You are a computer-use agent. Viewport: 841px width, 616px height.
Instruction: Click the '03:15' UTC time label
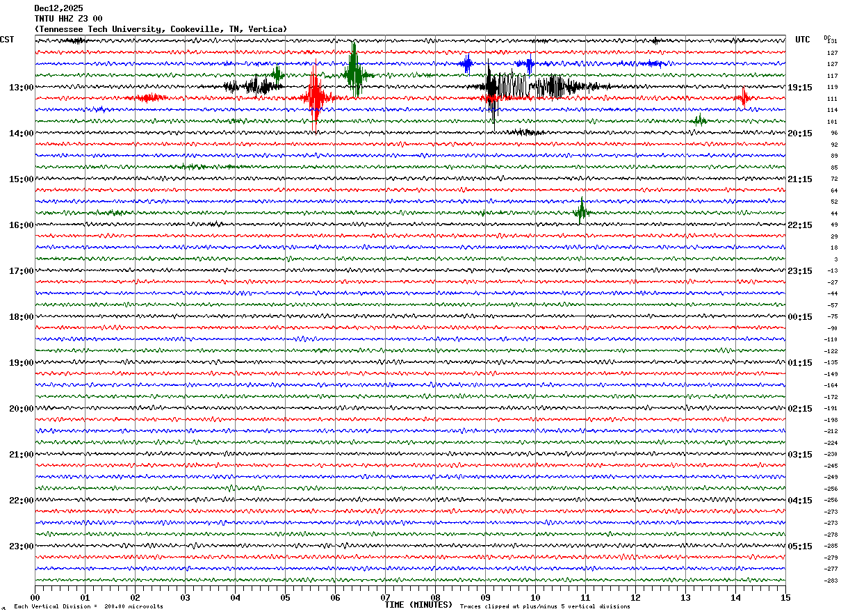click(x=800, y=455)
